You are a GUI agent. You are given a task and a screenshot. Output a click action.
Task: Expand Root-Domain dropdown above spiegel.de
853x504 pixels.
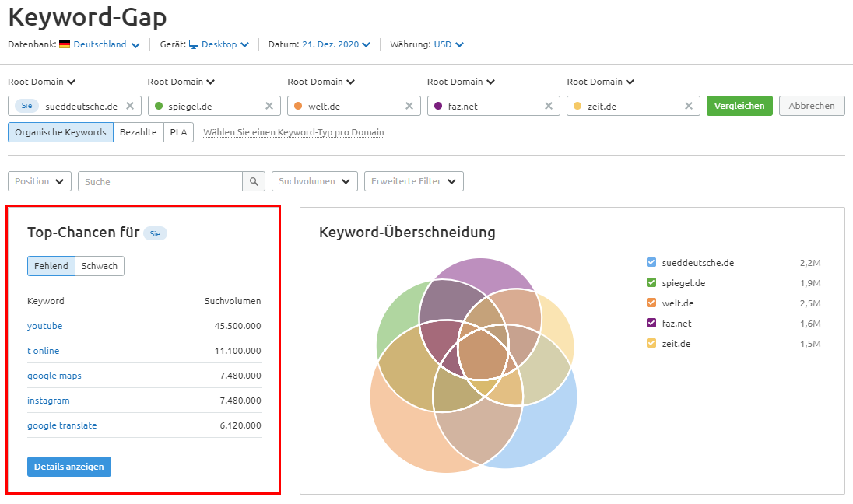pos(181,82)
